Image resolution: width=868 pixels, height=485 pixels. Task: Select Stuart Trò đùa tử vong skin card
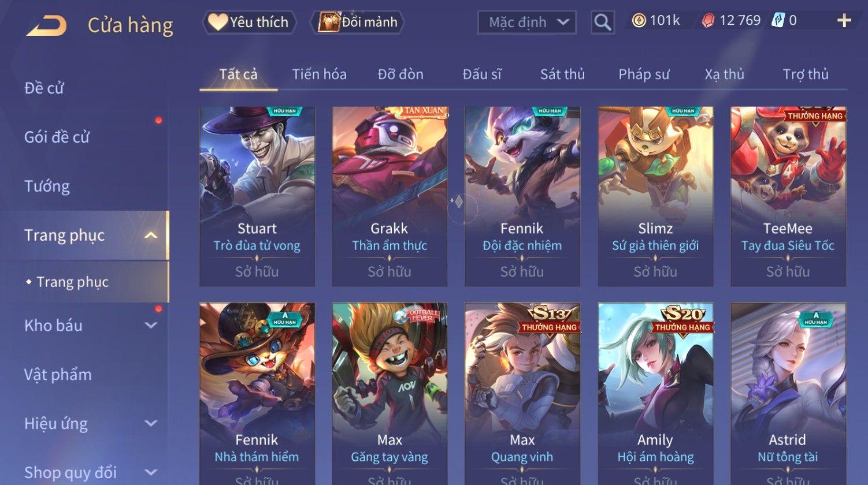257,196
